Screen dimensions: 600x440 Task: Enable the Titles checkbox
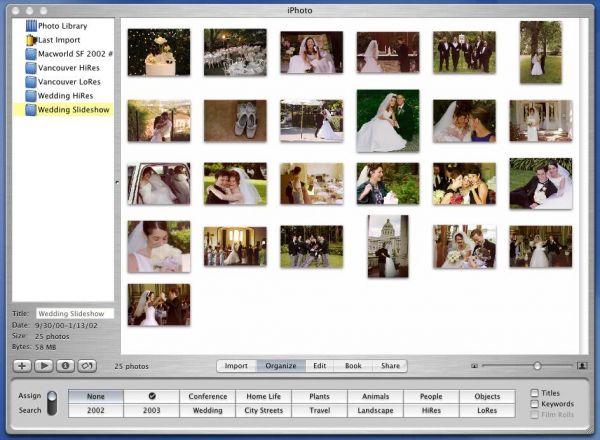(535, 393)
